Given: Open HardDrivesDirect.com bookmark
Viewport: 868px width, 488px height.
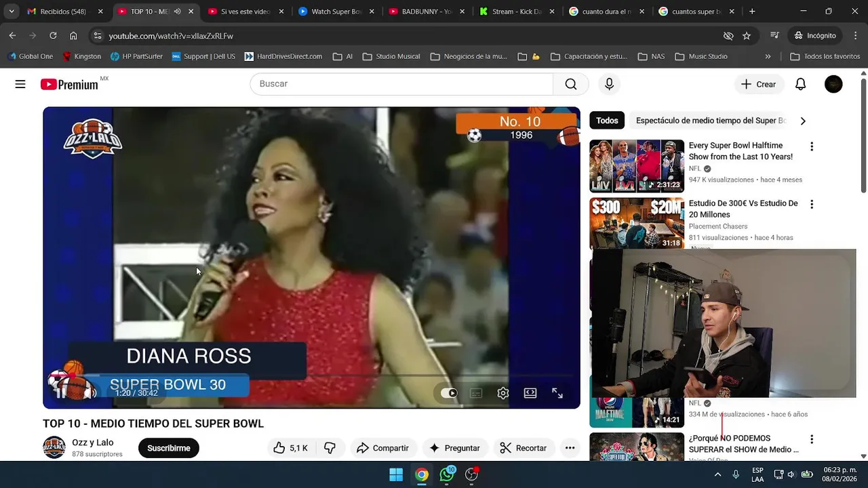Looking at the screenshot, I should [x=283, y=56].
